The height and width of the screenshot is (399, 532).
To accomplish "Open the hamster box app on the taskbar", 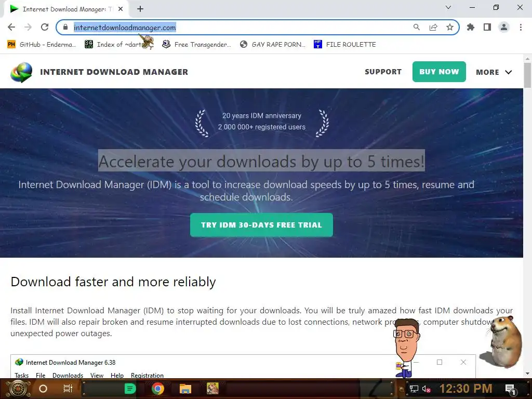I will (212, 389).
